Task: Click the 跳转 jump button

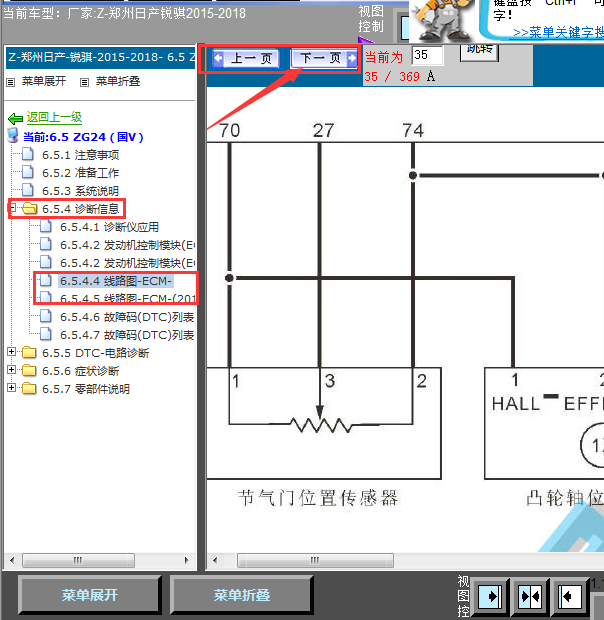Action: tap(479, 52)
